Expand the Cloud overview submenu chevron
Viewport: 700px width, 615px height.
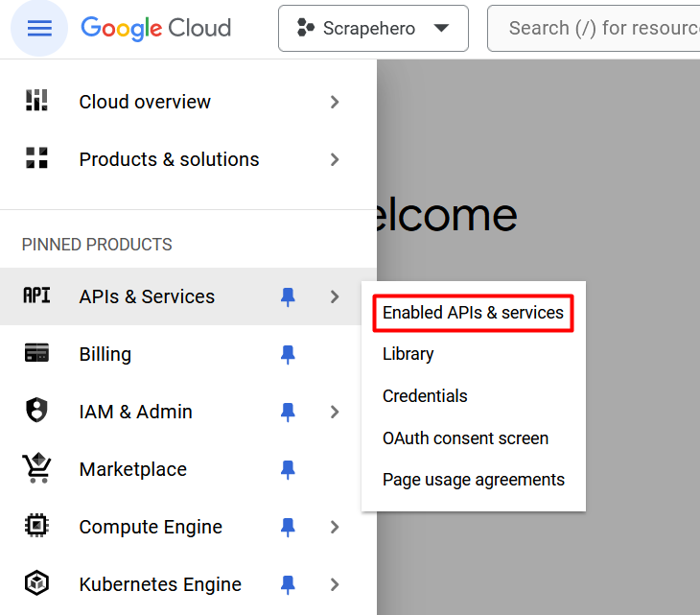tap(335, 103)
